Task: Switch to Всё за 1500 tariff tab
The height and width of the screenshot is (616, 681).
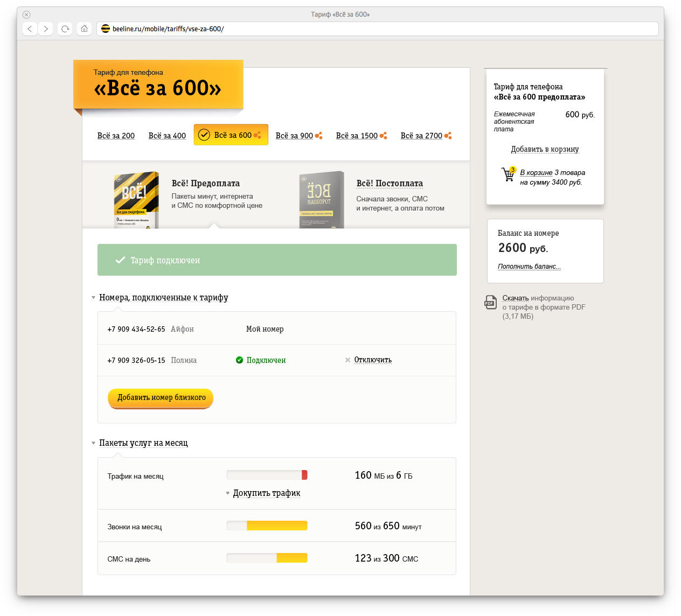Action: click(x=357, y=136)
